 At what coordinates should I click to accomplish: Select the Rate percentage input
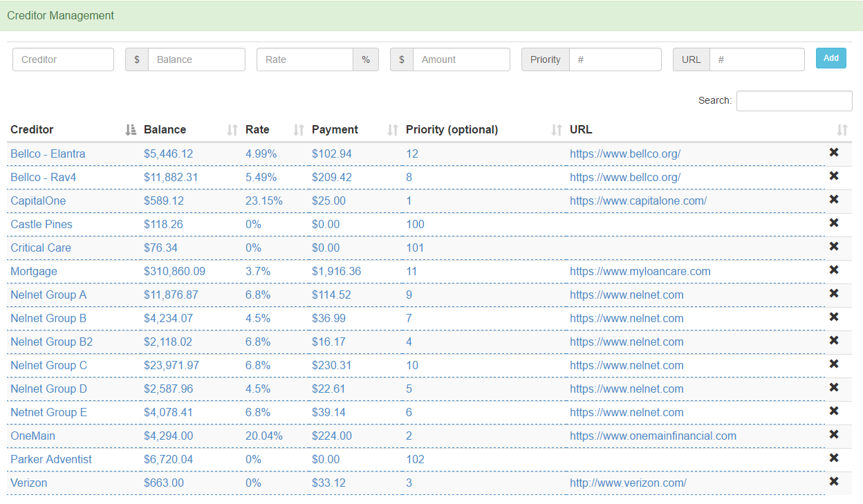point(305,59)
